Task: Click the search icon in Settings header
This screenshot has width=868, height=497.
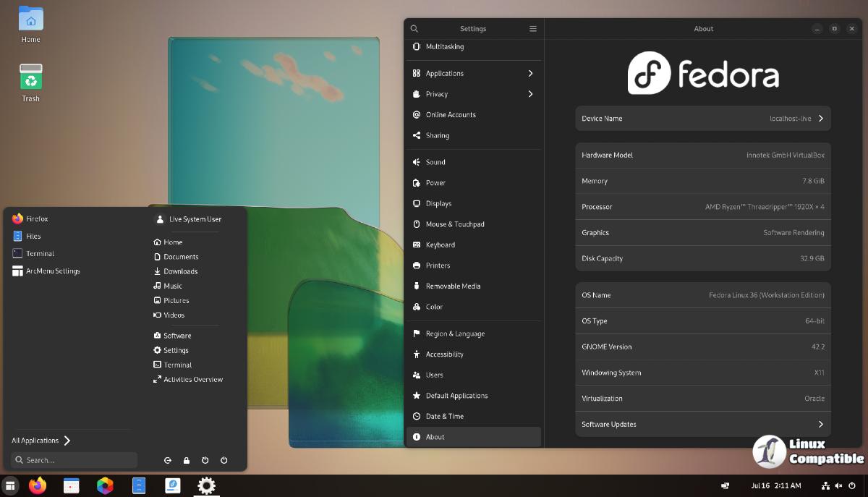Action: [414, 29]
